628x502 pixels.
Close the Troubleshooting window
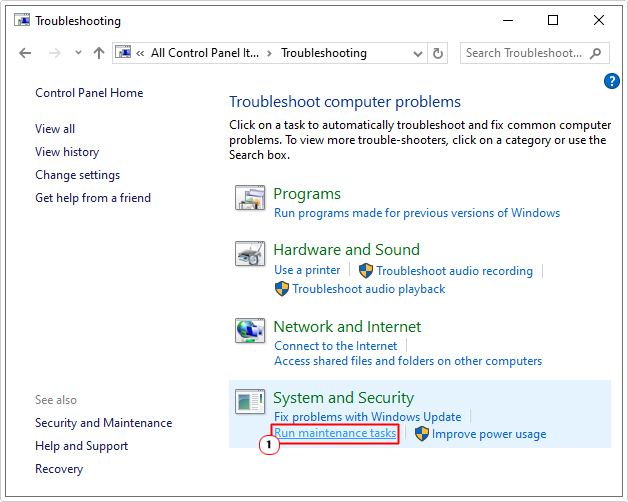click(x=599, y=20)
